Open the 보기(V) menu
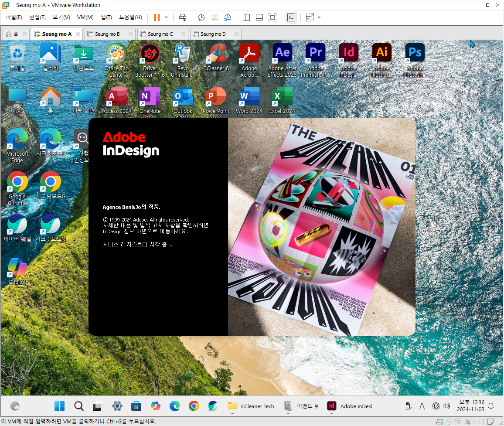This screenshot has height=426, width=504. [x=61, y=17]
